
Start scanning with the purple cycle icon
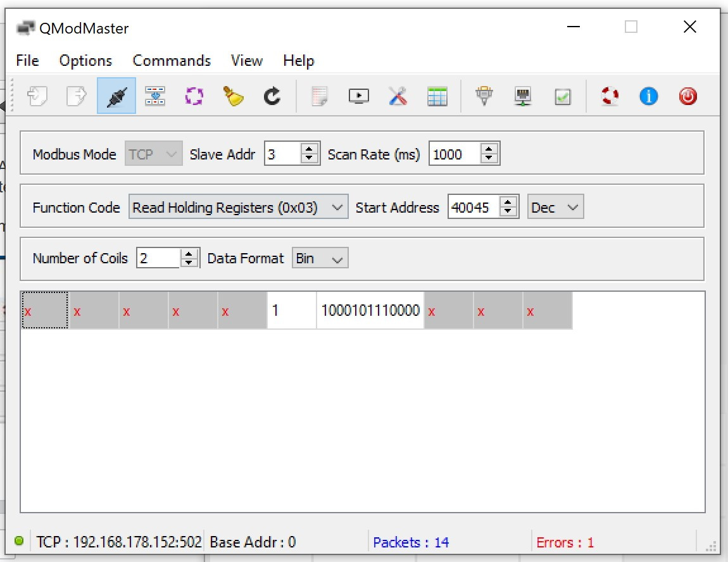(194, 96)
